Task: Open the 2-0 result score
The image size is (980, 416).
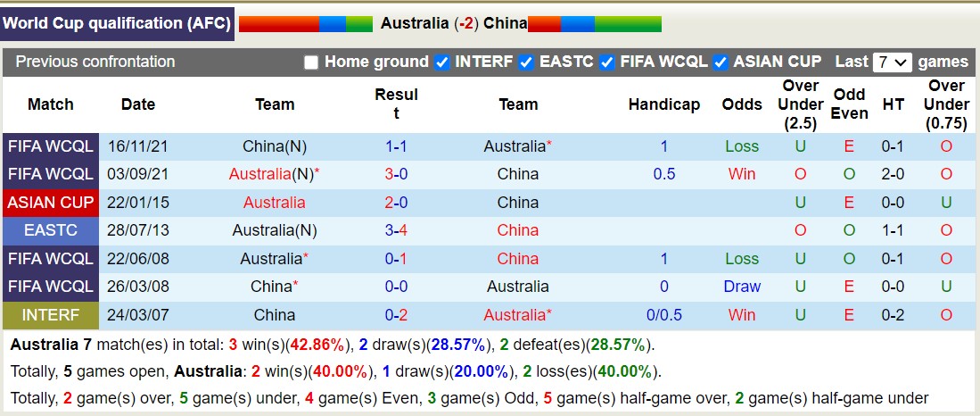Action: pyautogui.click(x=396, y=203)
